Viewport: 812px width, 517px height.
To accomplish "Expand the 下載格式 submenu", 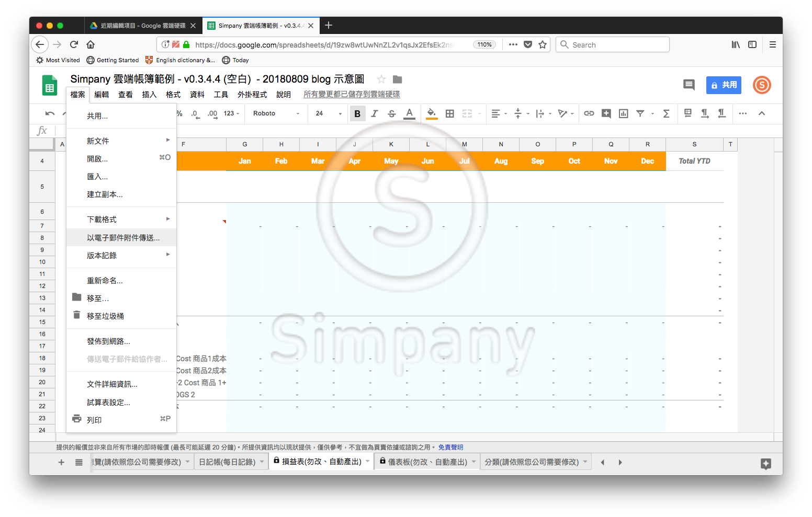I will pyautogui.click(x=121, y=220).
